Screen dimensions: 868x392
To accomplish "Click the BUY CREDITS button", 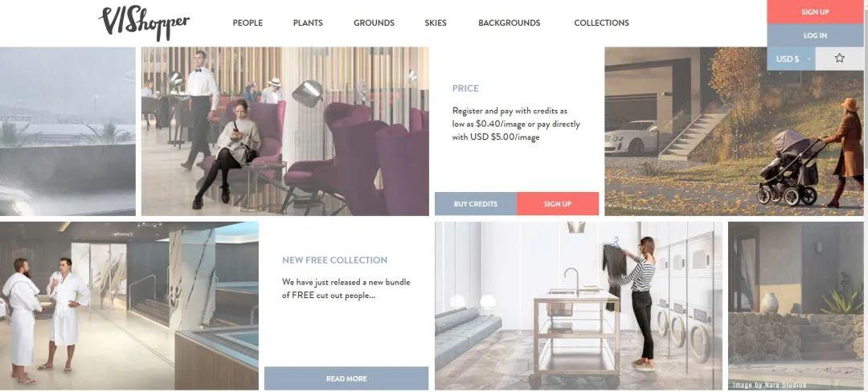I will (476, 204).
